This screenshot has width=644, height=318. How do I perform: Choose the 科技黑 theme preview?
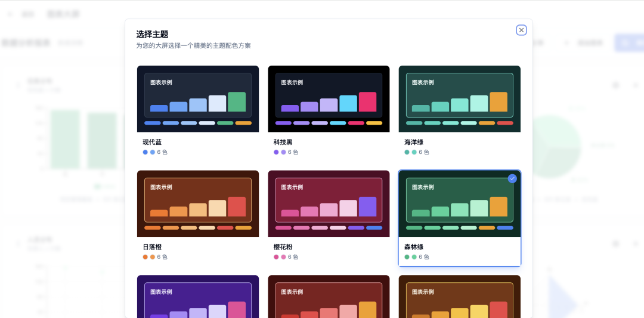329,99
